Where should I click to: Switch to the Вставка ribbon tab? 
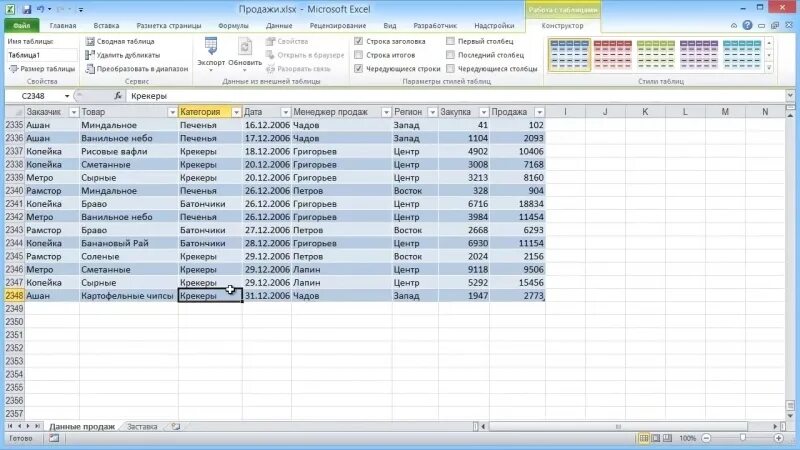click(106, 26)
